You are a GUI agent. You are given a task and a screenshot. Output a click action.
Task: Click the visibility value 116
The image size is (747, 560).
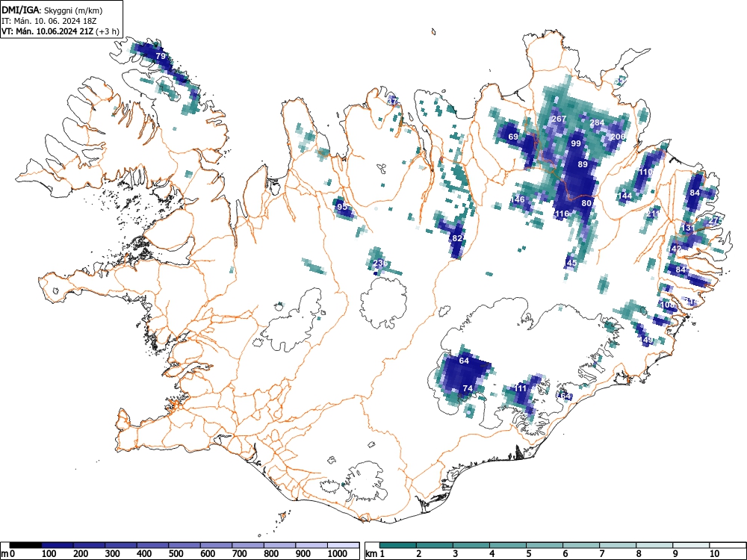pos(562,214)
